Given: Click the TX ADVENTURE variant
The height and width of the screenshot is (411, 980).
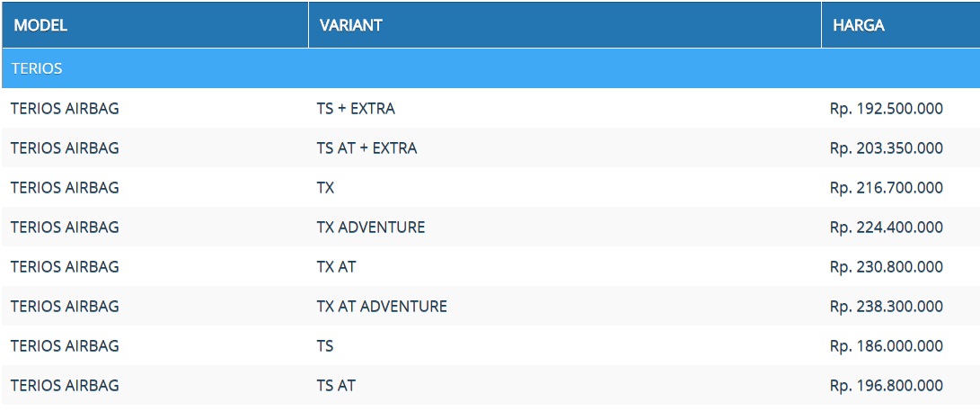Looking at the screenshot, I should point(371,227).
